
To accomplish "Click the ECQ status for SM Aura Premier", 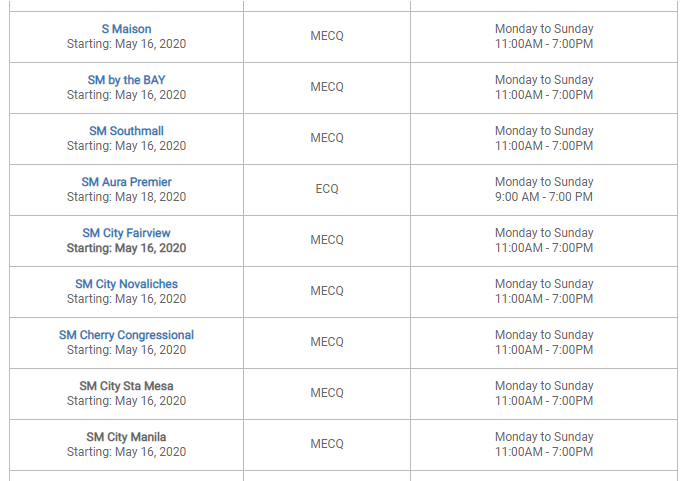I will 327,189.
